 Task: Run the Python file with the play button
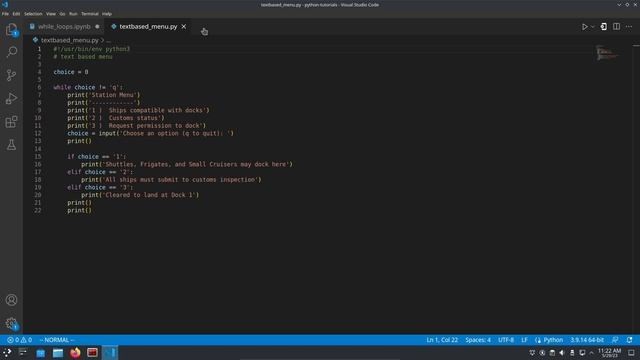[584, 27]
